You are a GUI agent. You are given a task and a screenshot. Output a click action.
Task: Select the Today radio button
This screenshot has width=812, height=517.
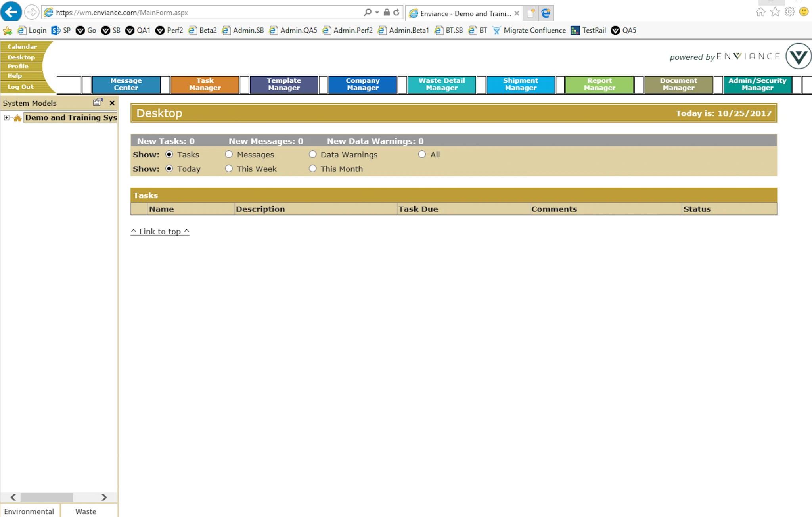pyautogui.click(x=169, y=169)
